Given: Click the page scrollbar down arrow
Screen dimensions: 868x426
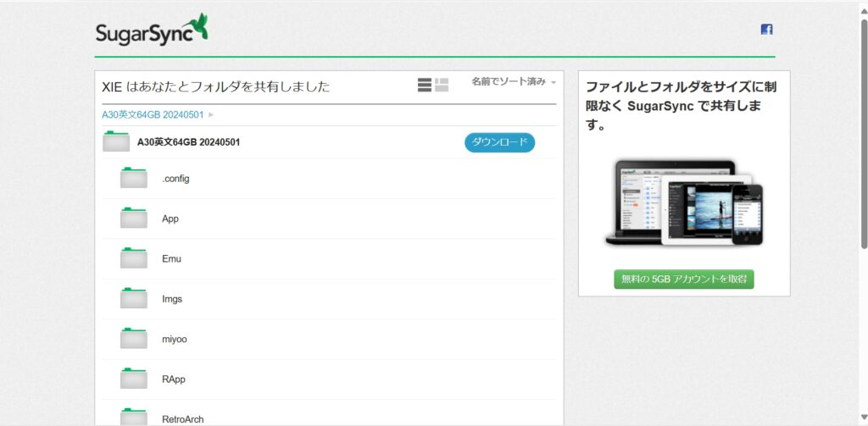Looking at the screenshot, I should tap(864, 417).
